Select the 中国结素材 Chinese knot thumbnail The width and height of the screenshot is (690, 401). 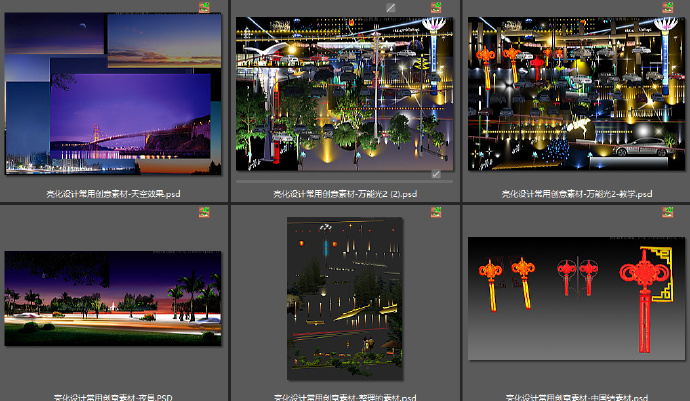(x=576, y=298)
